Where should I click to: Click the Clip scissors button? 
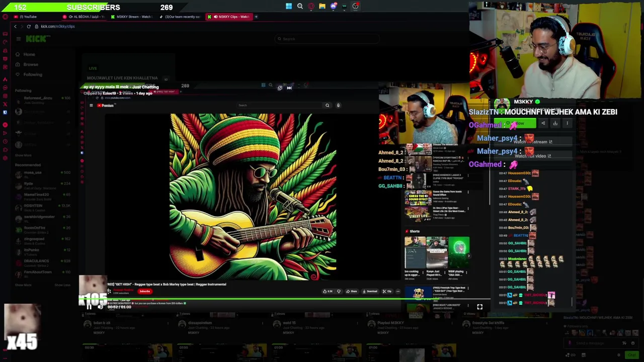(x=386, y=291)
